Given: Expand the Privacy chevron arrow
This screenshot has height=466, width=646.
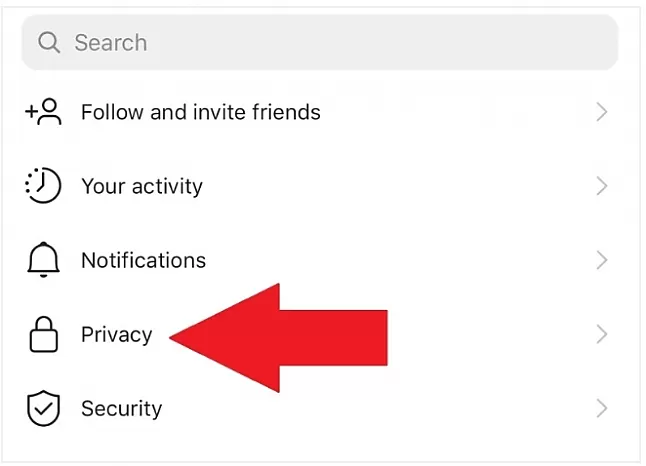Looking at the screenshot, I should pyautogui.click(x=602, y=334).
